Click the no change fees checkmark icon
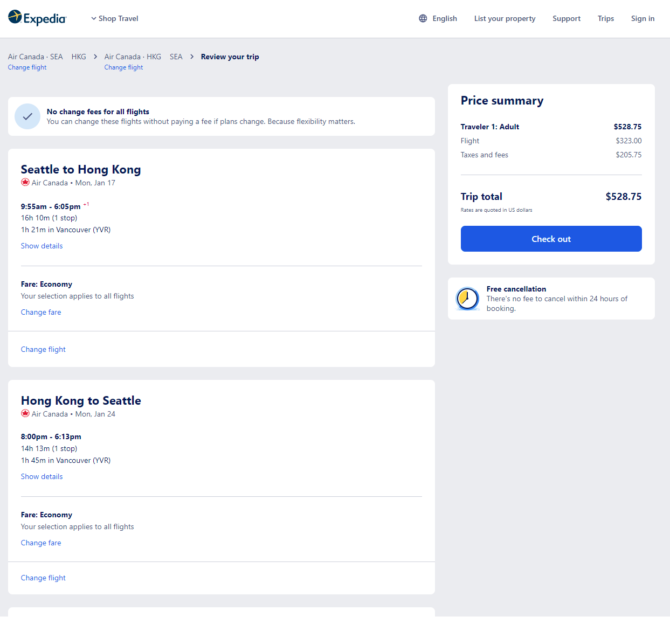This screenshot has width=670, height=617. pyautogui.click(x=27, y=116)
